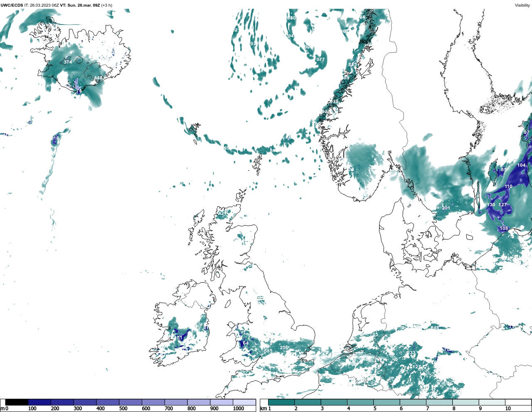Click the '104' value over the Baltic

(x=521, y=165)
